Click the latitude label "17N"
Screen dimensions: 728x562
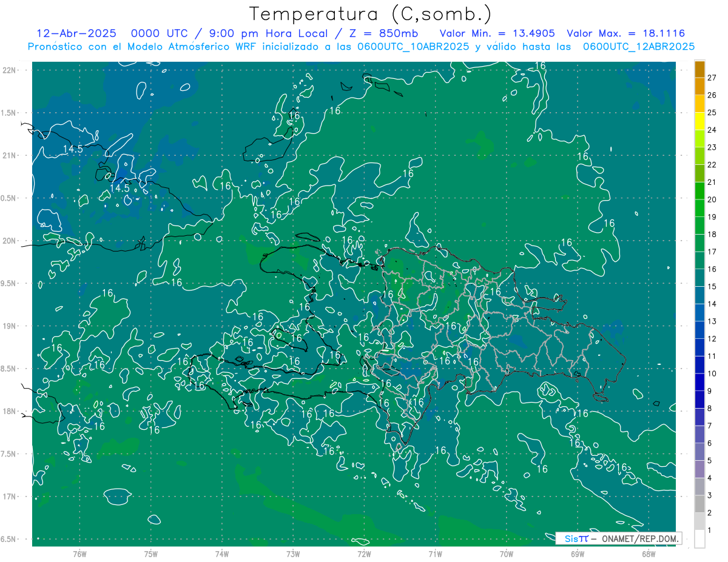(8, 497)
